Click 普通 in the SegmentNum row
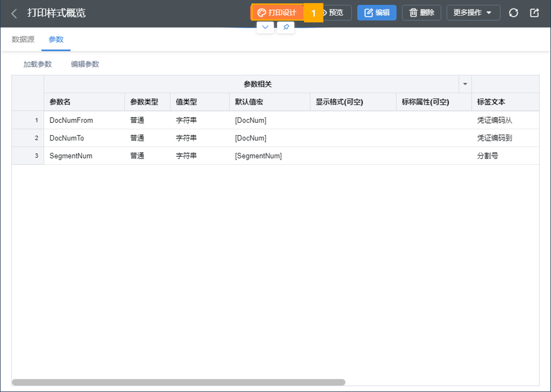551x392 pixels. point(147,156)
